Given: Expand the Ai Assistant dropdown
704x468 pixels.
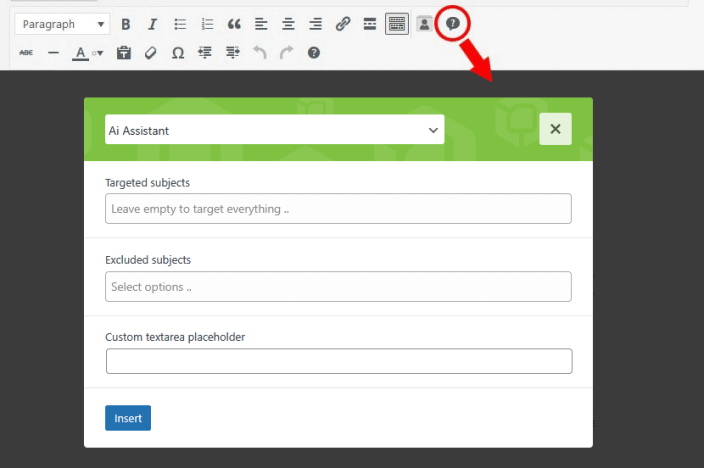Looking at the screenshot, I should [x=274, y=129].
